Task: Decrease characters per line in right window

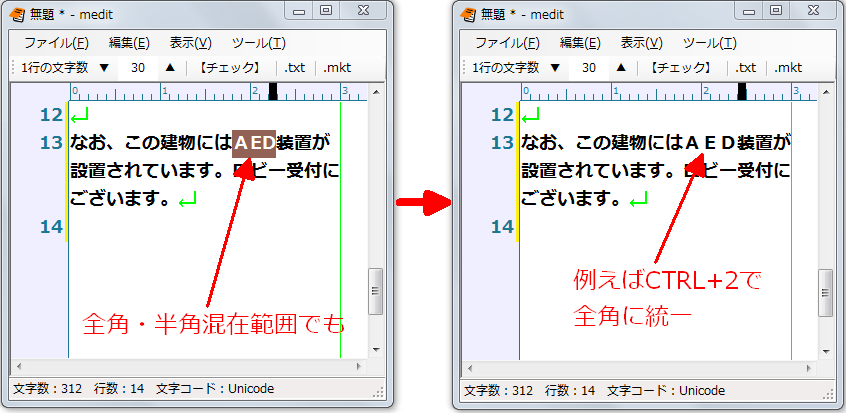Action: tap(555, 68)
